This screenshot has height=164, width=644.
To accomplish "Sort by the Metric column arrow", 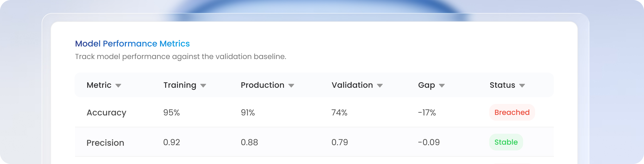I will (118, 86).
